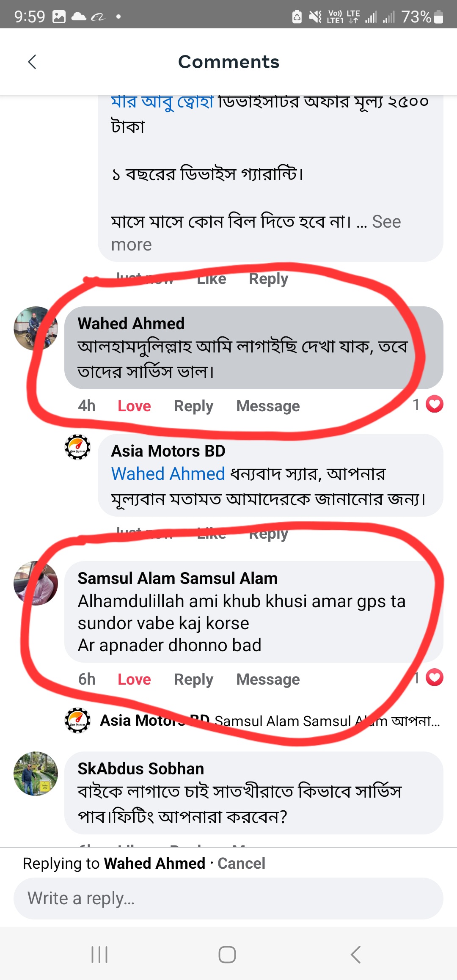Open the Wahed Ahmed mention link in reply
Image resolution: width=457 pixels, height=980 pixels.
168,474
